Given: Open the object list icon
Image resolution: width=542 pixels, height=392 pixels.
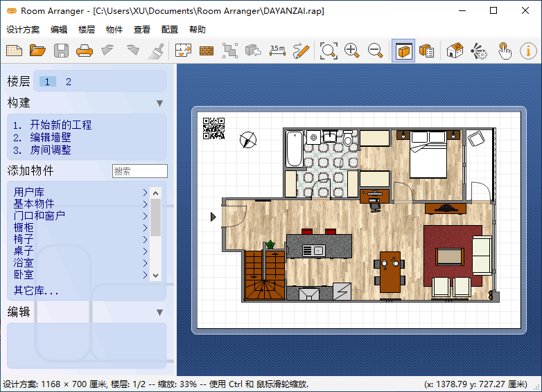Looking at the screenshot, I should click(426, 51).
